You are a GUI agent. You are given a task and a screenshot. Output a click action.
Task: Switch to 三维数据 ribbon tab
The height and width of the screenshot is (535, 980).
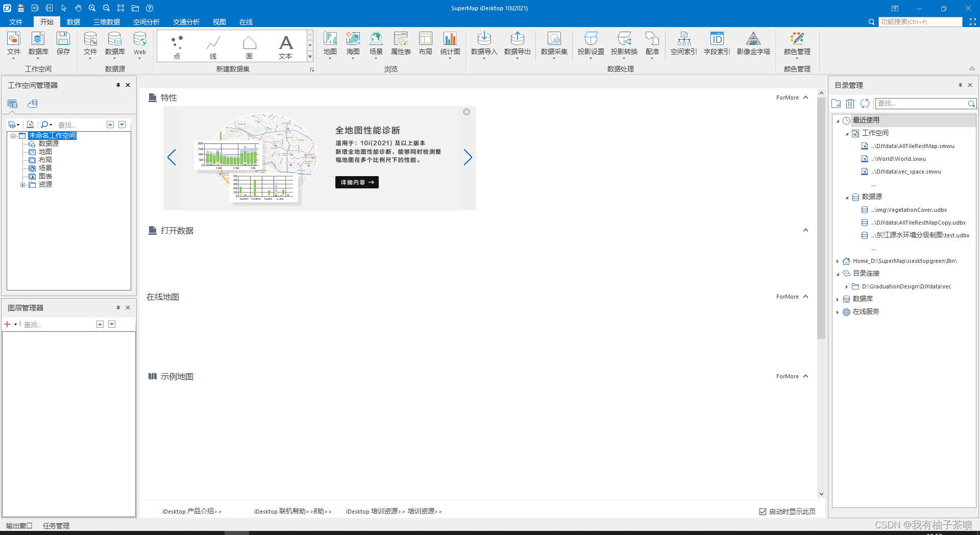point(107,22)
